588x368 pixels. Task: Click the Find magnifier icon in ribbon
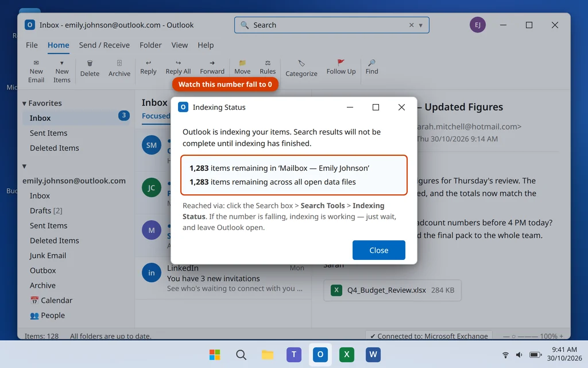[x=372, y=63]
